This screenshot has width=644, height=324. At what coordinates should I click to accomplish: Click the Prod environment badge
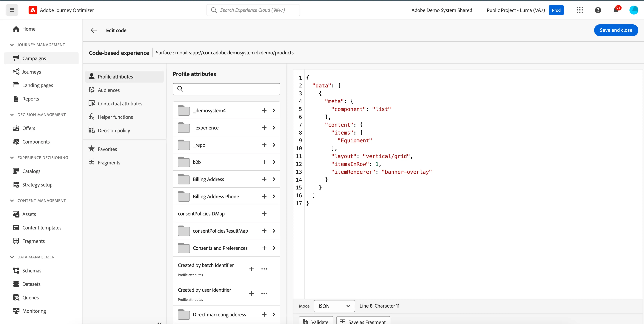click(x=556, y=10)
